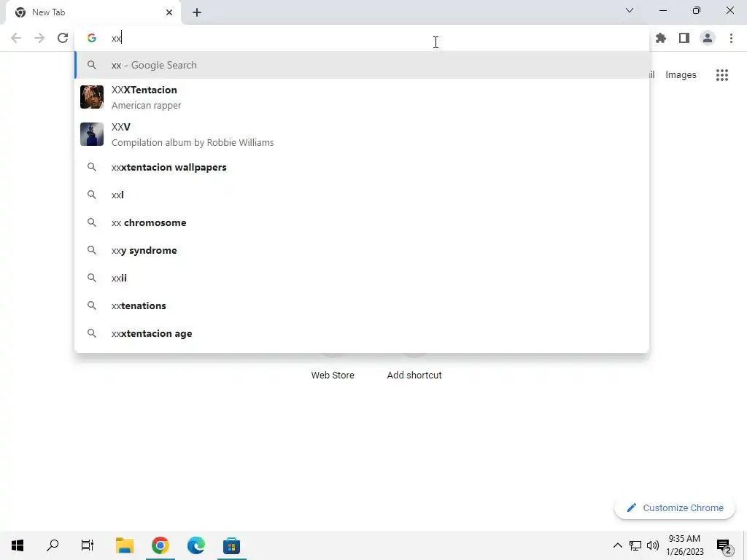The image size is (747, 560).
Task: Select the 'xxl' suggestion
Action: point(362,195)
